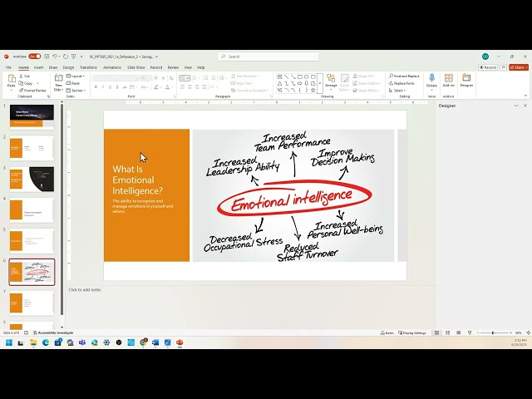532x399 pixels.
Task: Open the Add-ins button
Action: tap(449, 81)
